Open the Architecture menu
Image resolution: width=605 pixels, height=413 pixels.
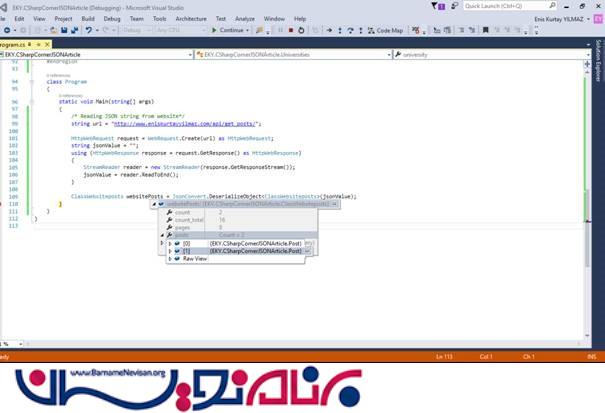[191, 18]
